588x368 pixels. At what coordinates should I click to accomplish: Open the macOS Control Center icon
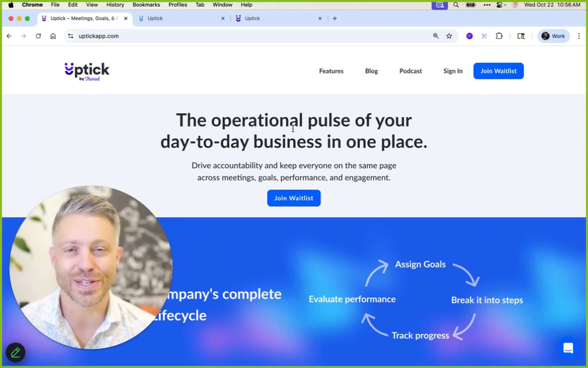coord(499,5)
